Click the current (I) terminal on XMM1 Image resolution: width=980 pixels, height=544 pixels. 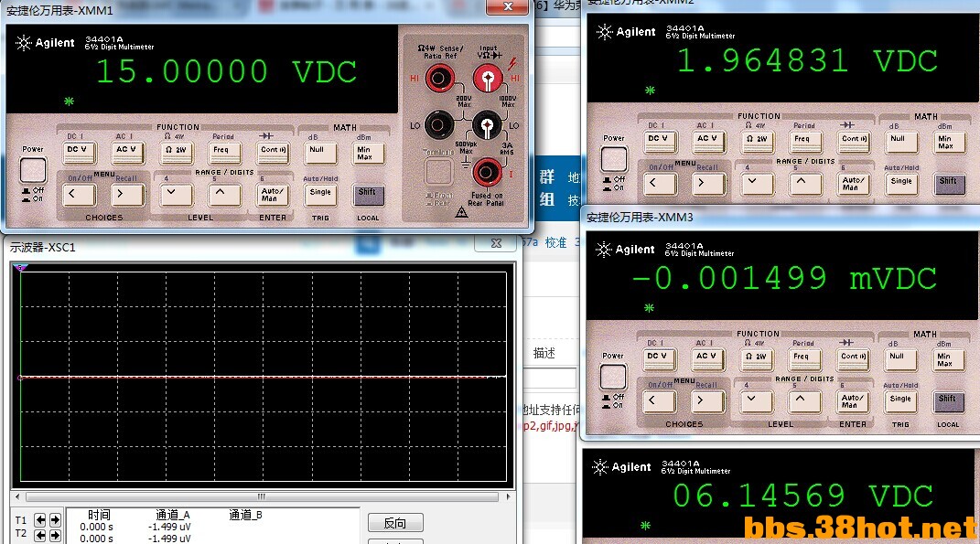pyautogui.click(x=487, y=172)
